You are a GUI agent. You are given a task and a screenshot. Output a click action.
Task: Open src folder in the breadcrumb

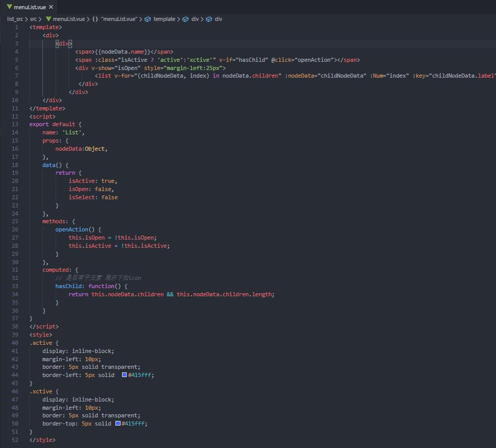[x=33, y=19]
